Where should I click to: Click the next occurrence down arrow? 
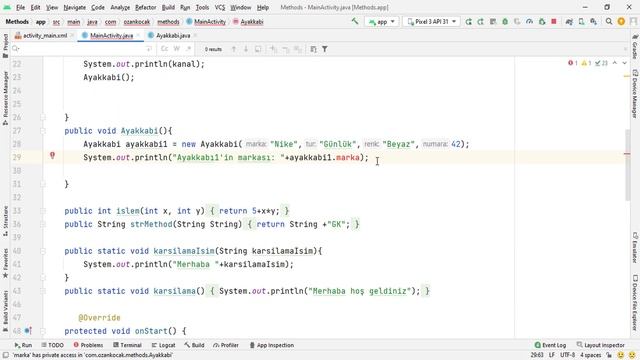tap(246, 49)
